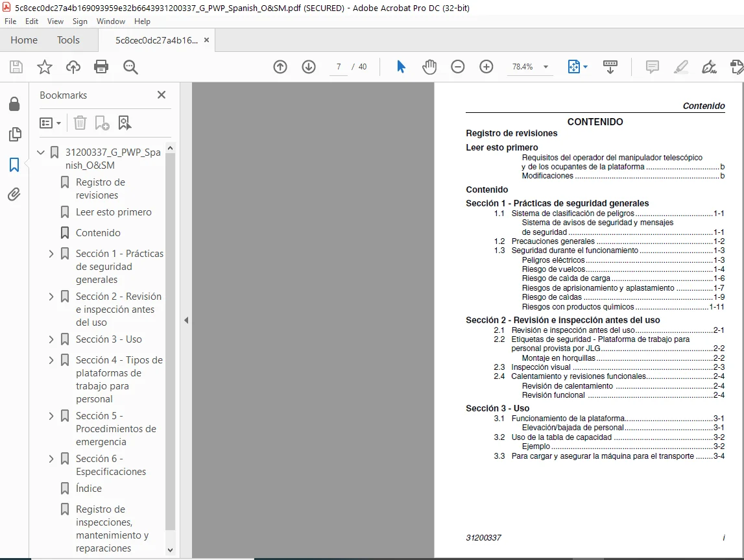Open the Sign menu
Screen dimensions: 744x560
(x=80, y=21)
